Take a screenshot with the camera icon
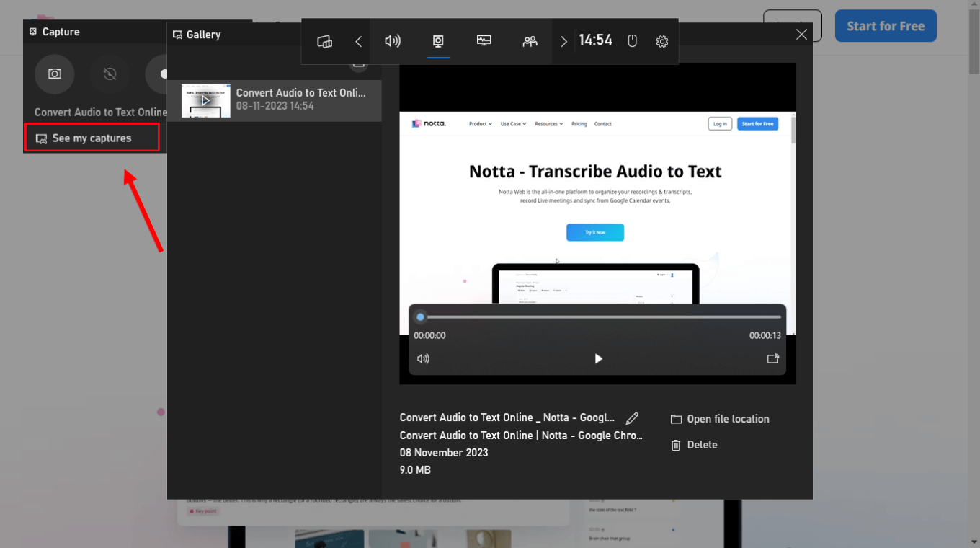This screenshot has height=548, width=980. 55,74
